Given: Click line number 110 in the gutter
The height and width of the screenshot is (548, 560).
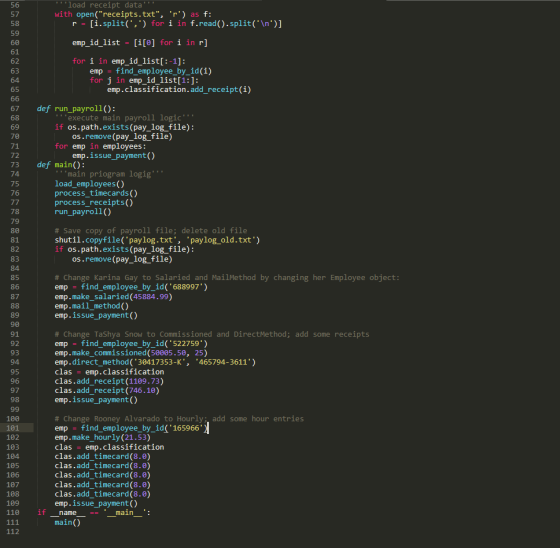Looking at the screenshot, I should pyautogui.click(x=12, y=512).
